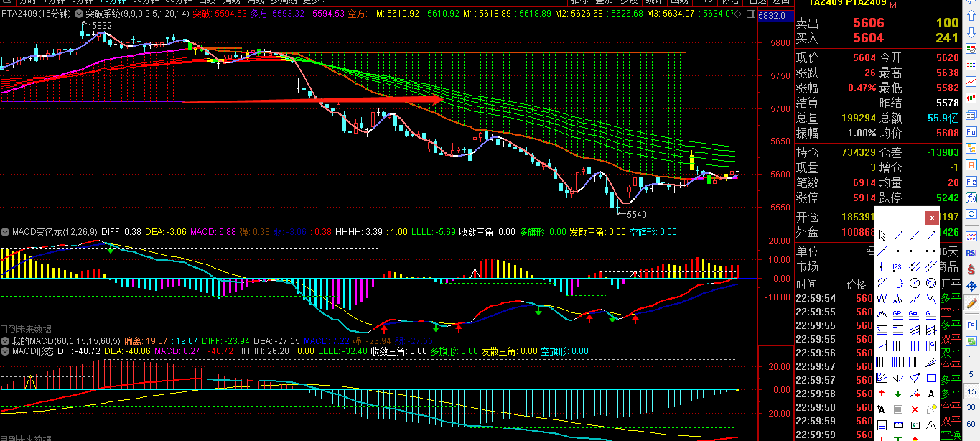Switch to the 60-minute period button
Viewport: 980px width, 441px height.
point(971,424)
